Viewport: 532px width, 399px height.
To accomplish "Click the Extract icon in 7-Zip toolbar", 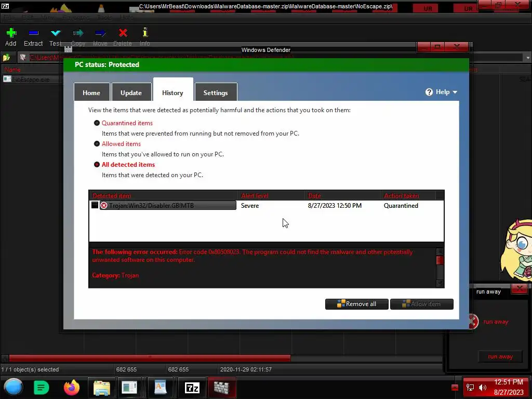I will point(34,33).
